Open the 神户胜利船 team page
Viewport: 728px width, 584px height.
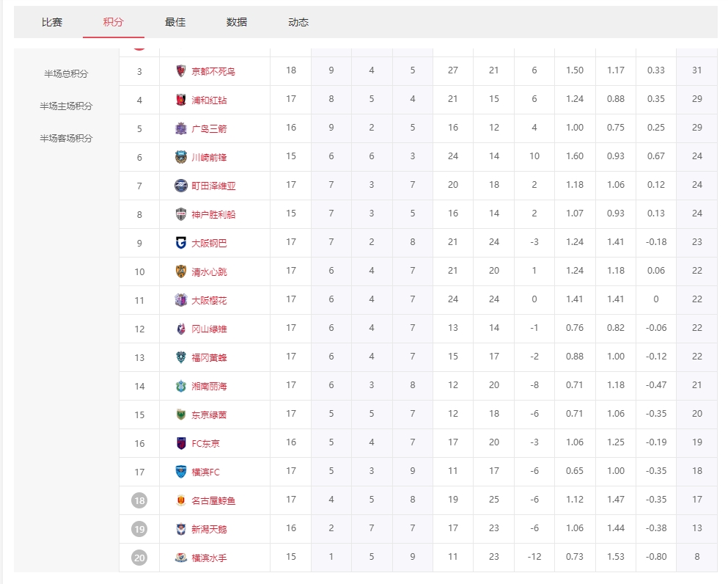coord(213,214)
